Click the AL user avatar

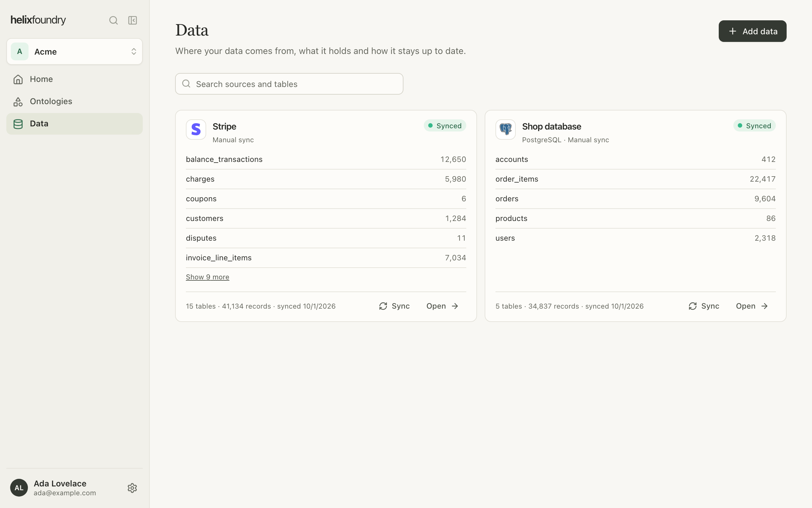(19, 487)
